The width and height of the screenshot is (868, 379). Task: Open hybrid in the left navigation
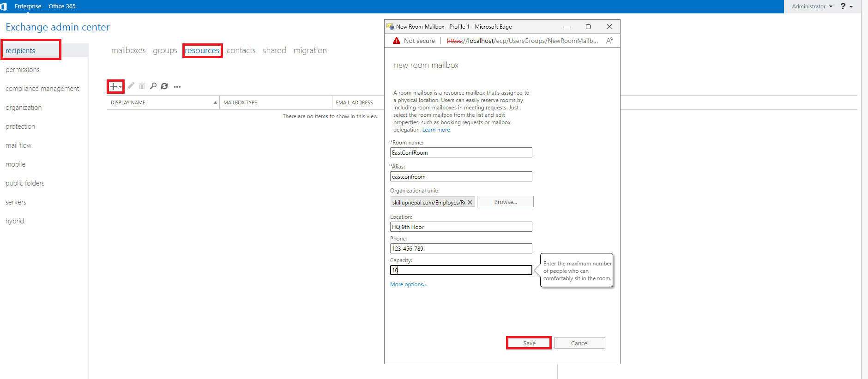click(x=15, y=221)
